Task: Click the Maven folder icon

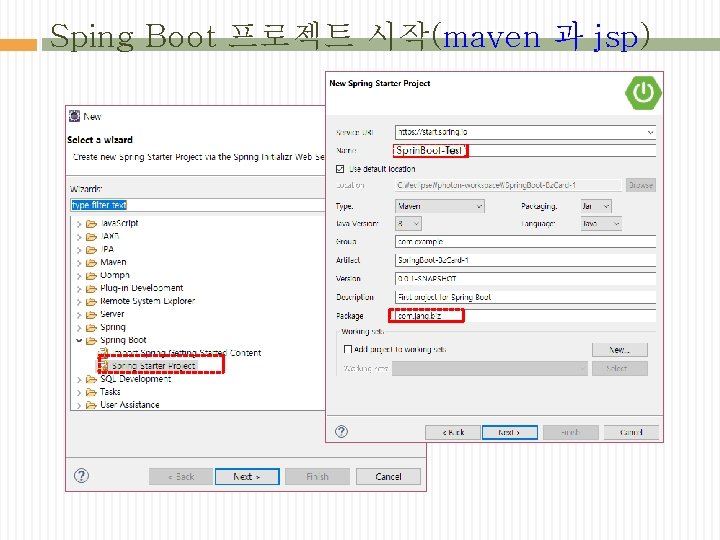Action: (x=91, y=263)
